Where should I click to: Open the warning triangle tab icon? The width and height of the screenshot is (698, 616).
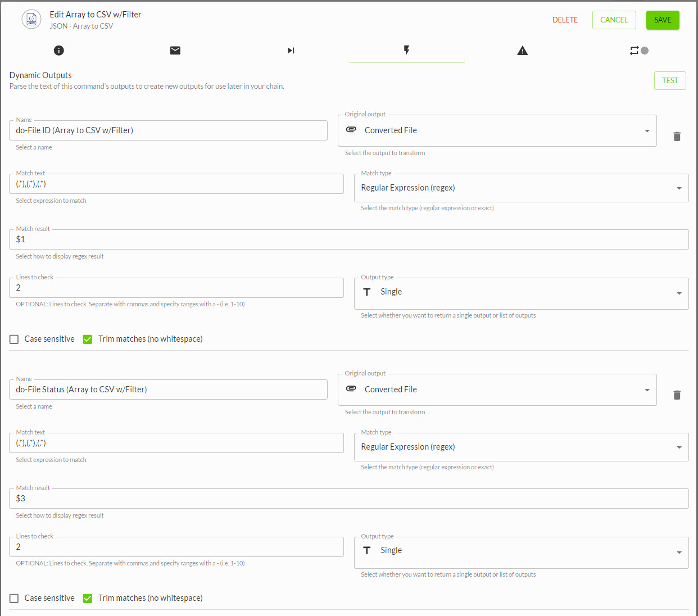coord(523,51)
